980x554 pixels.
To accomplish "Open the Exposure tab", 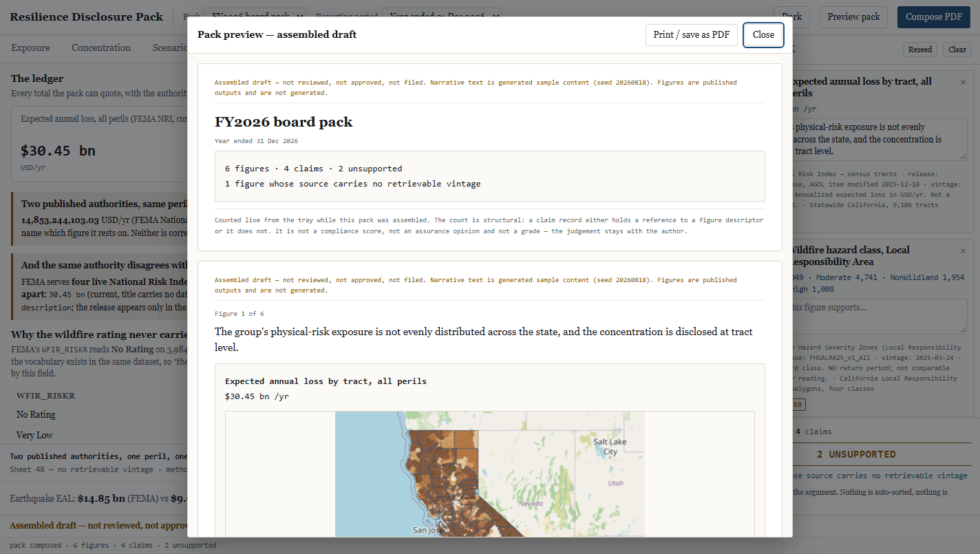I will [31, 47].
